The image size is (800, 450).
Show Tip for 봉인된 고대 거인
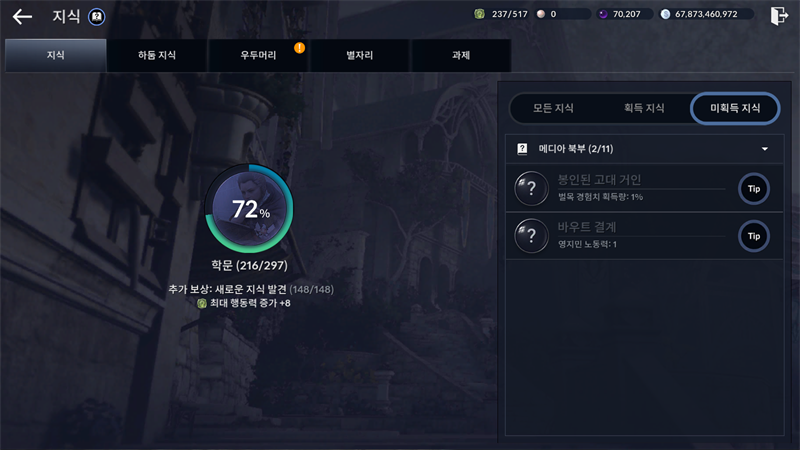click(x=754, y=189)
